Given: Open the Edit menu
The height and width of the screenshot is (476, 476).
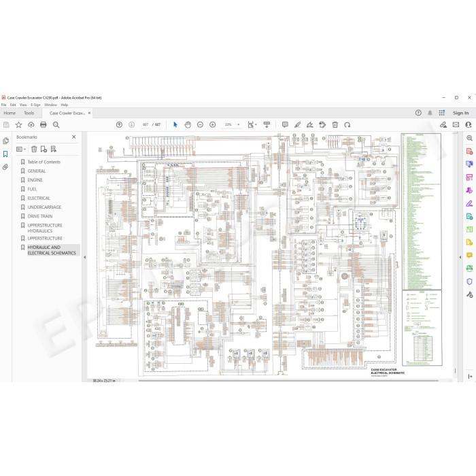Looking at the screenshot, I should (13, 105).
